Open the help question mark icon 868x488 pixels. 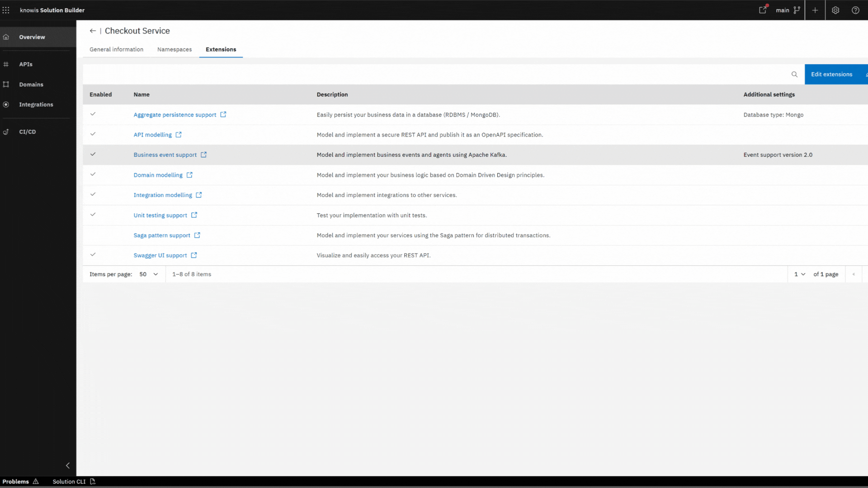(855, 10)
